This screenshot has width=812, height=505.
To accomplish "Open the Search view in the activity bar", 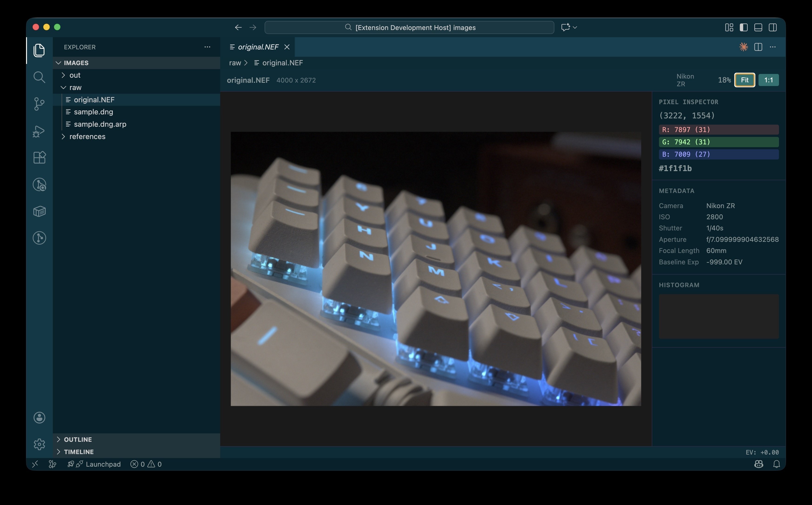I will click(40, 77).
